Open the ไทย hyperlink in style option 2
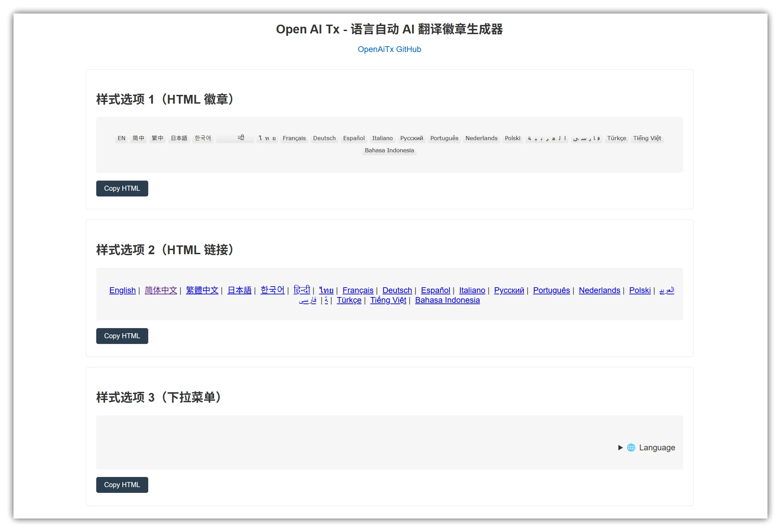This screenshot has height=532, width=781. (326, 290)
